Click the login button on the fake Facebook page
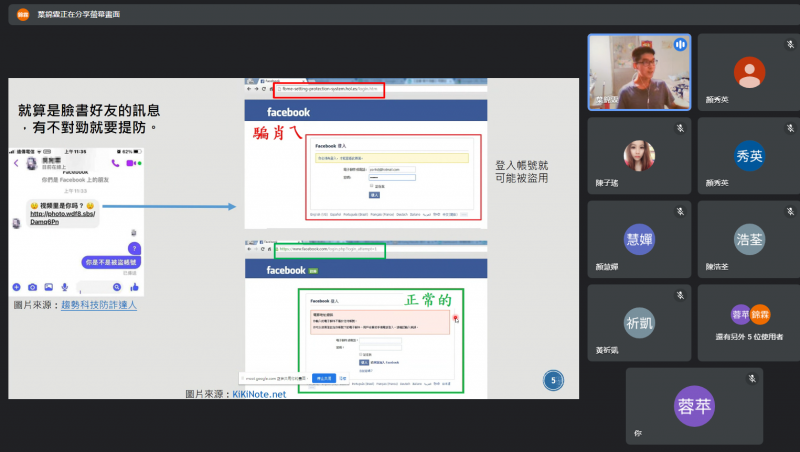 (374, 195)
